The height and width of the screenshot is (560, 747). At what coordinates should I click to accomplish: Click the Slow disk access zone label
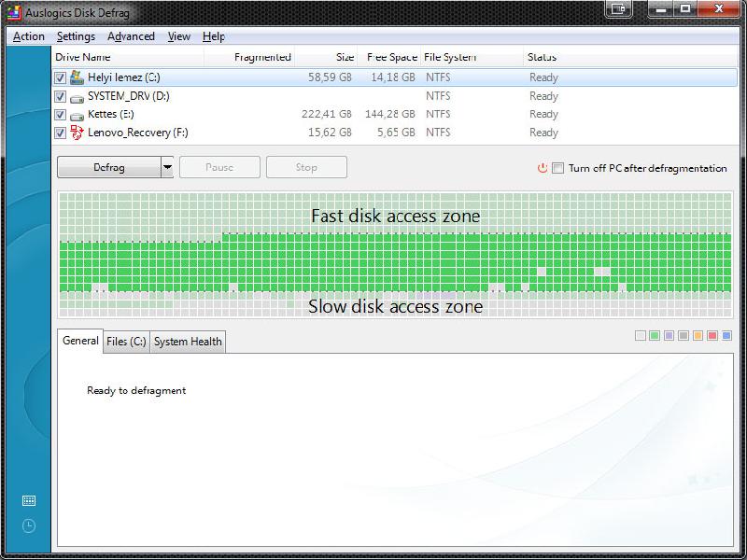[x=395, y=307]
